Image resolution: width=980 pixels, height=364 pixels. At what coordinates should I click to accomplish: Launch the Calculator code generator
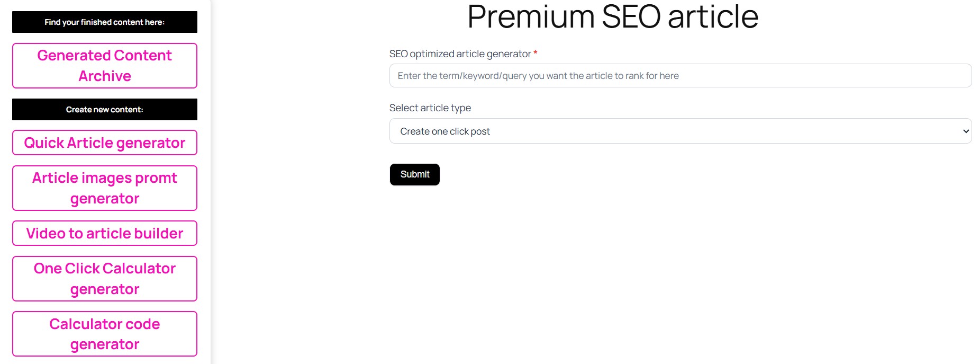click(x=104, y=334)
